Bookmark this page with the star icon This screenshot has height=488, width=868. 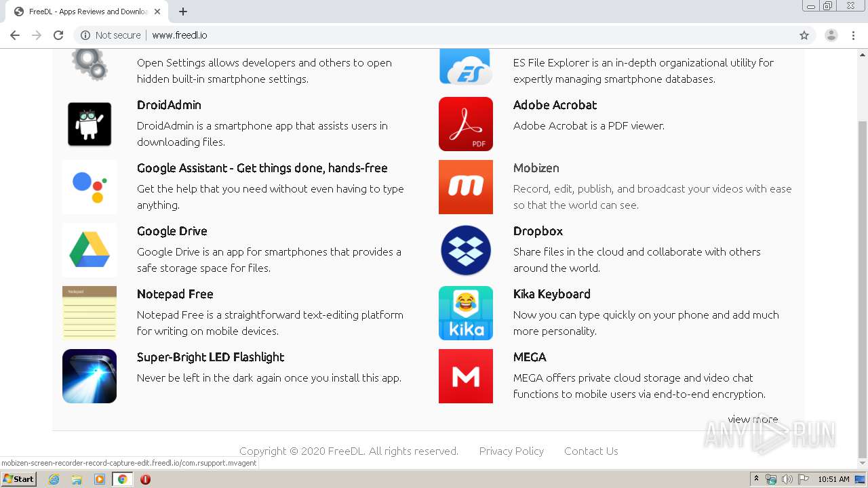(x=804, y=35)
